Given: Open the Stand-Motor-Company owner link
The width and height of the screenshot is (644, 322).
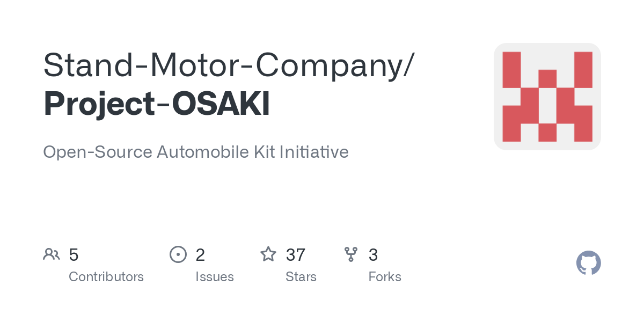Looking at the screenshot, I should pyautogui.click(x=223, y=65).
